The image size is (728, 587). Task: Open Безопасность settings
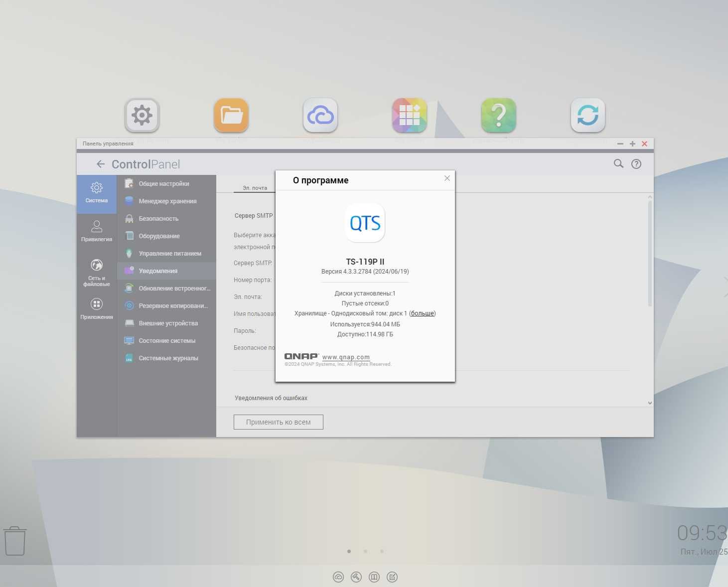coord(166,219)
